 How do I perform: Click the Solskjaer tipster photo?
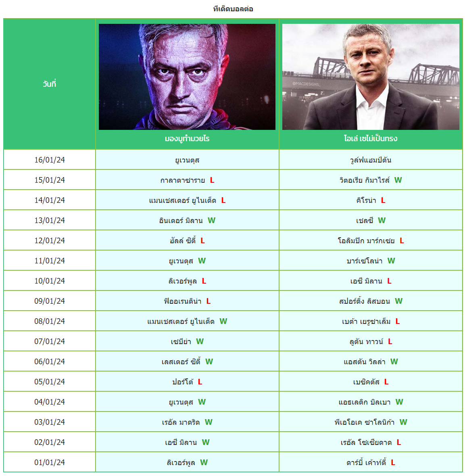click(371, 77)
